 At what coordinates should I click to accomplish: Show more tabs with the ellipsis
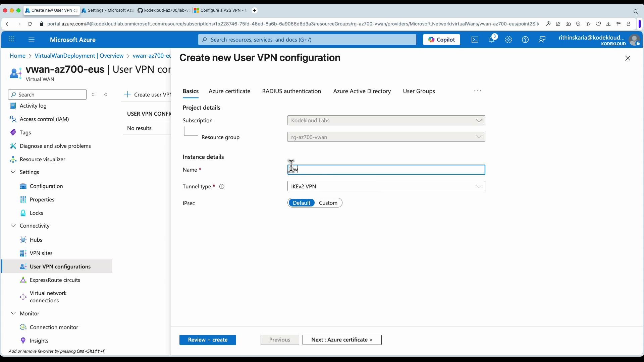pos(478,91)
